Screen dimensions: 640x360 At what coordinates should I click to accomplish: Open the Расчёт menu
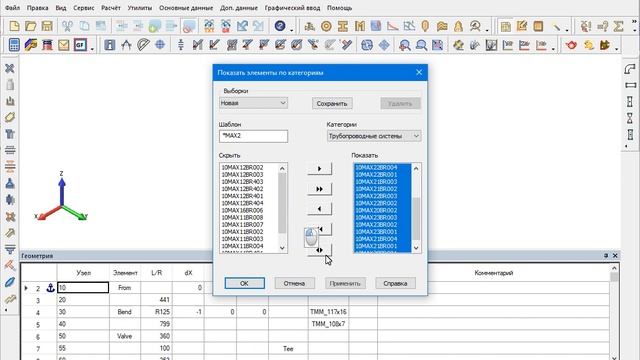[x=111, y=8]
